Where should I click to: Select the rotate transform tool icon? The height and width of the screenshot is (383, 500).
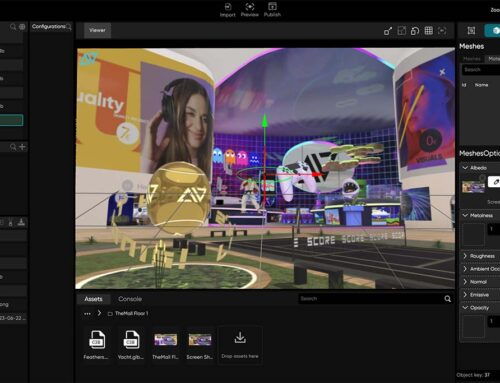[415, 31]
